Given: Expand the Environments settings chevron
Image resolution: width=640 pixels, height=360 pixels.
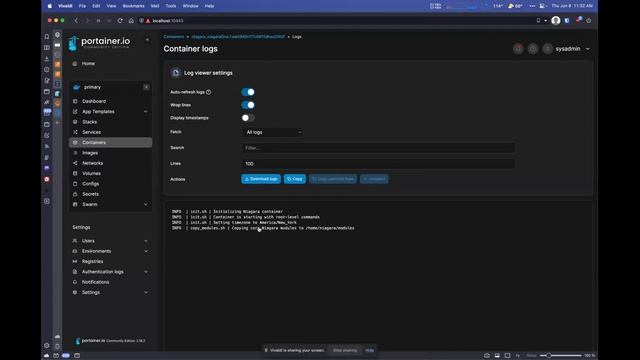Looking at the screenshot, I should coord(146,251).
